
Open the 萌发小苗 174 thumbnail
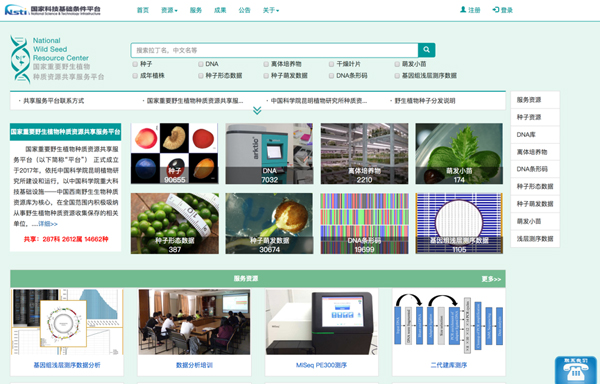coord(459,153)
